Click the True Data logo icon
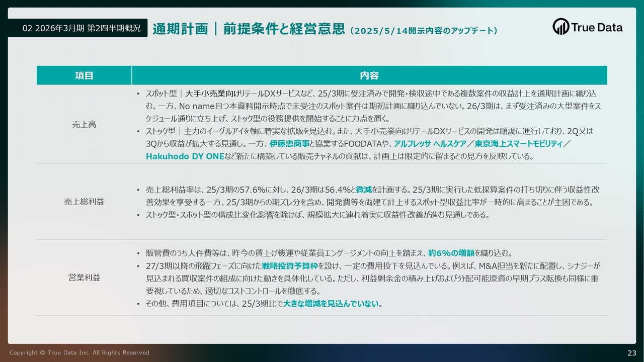This screenshot has height=362, width=644. tap(560, 27)
